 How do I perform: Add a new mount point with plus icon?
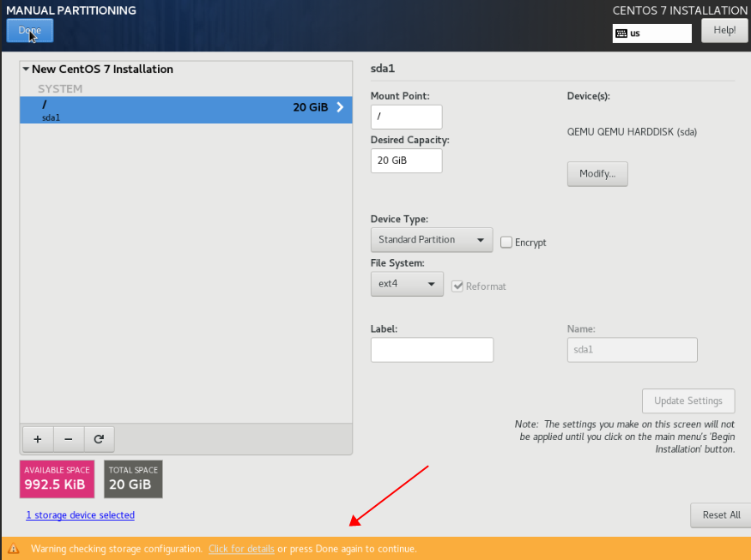tap(38, 439)
